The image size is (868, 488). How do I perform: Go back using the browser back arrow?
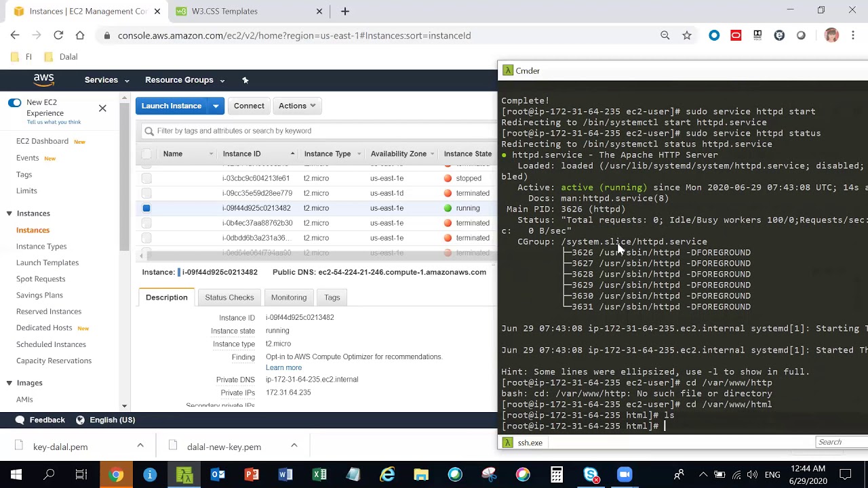[x=15, y=35]
